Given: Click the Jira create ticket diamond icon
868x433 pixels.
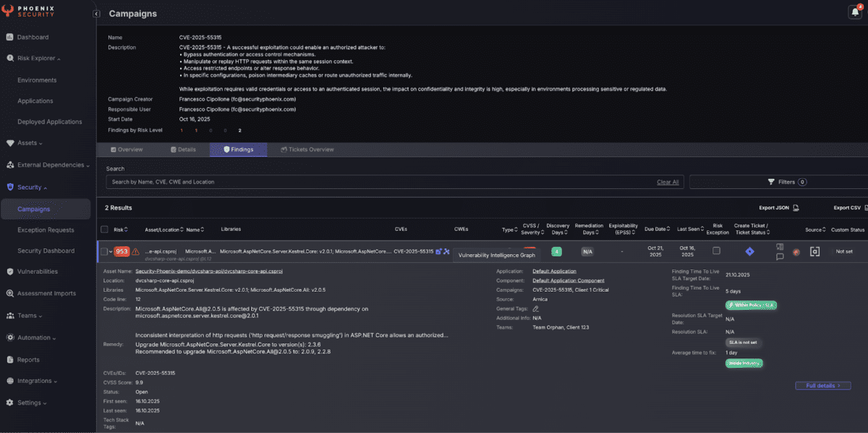Looking at the screenshot, I should (749, 251).
